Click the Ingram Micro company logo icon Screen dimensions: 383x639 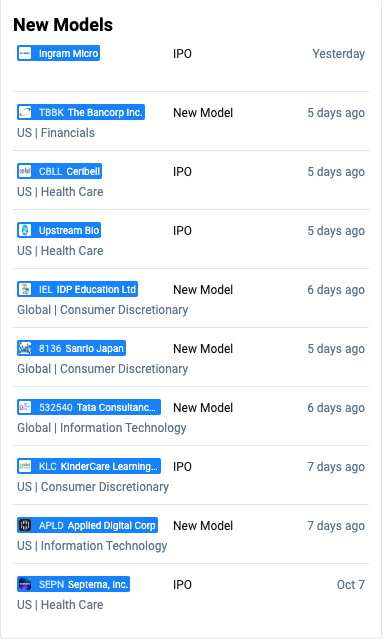coord(25,53)
